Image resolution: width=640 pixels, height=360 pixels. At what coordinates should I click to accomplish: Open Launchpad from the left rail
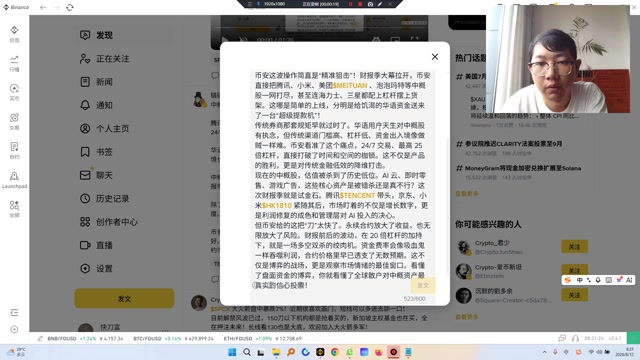coord(14,180)
